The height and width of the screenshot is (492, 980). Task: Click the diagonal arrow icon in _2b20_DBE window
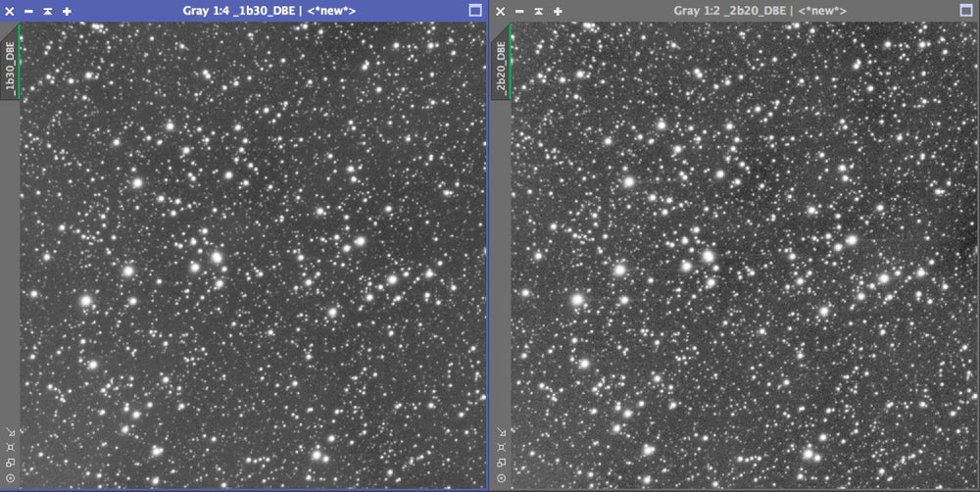point(501,431)
